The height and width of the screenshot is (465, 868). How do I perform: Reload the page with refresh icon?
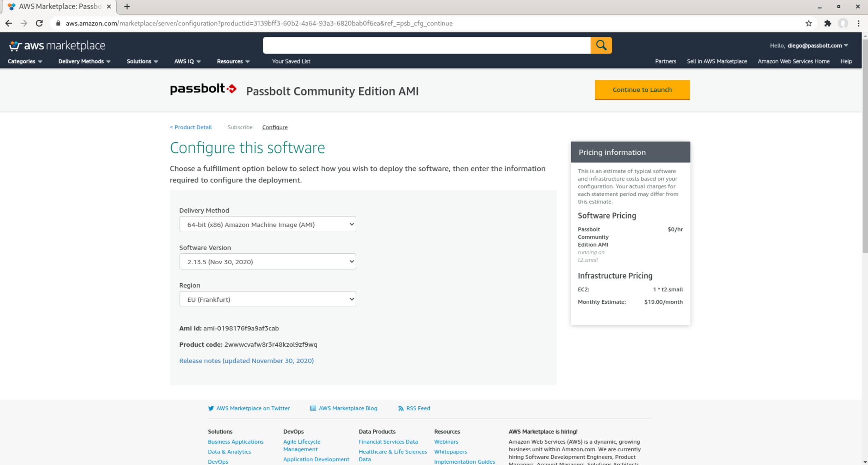pos(39,23)
